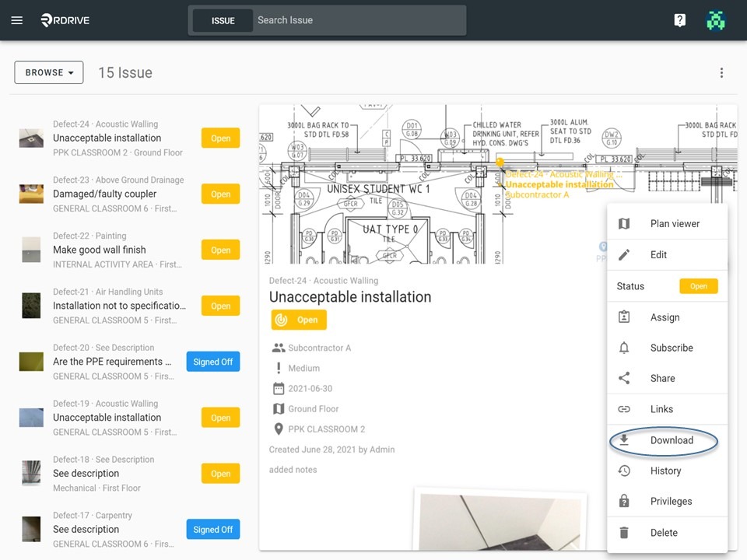Click the Privileges lock icon
747x560 pixels.
(624, 501)
